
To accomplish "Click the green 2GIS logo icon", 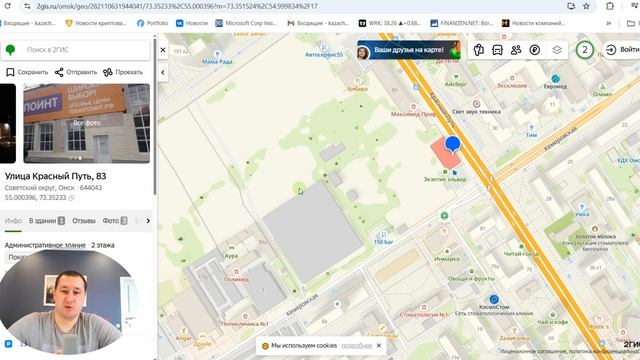I will pyautogui.click(x=10, y=50).
